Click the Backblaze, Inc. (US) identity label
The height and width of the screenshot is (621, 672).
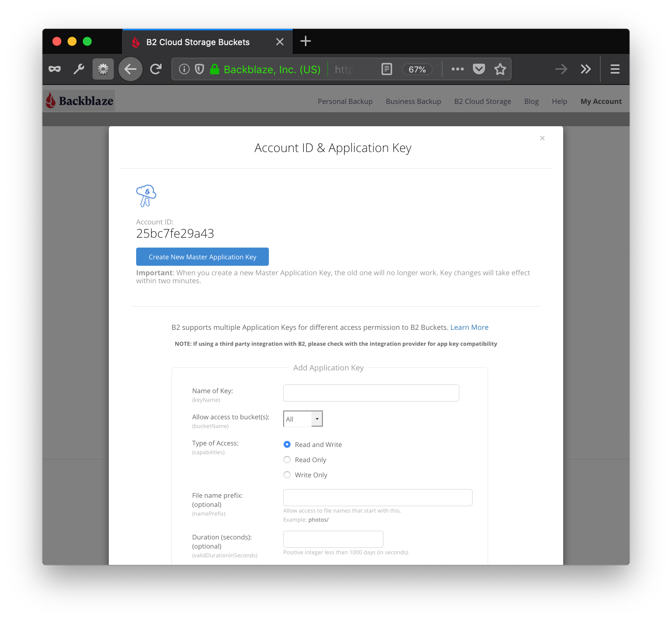click(272, 69)
